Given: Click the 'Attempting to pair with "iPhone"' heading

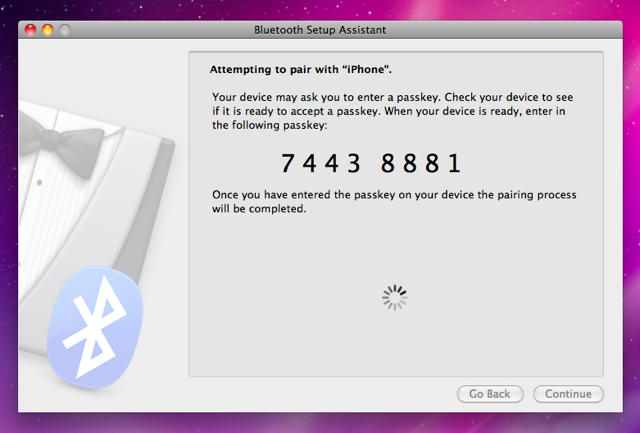Looking at the screenshot, I should [300, 69].
